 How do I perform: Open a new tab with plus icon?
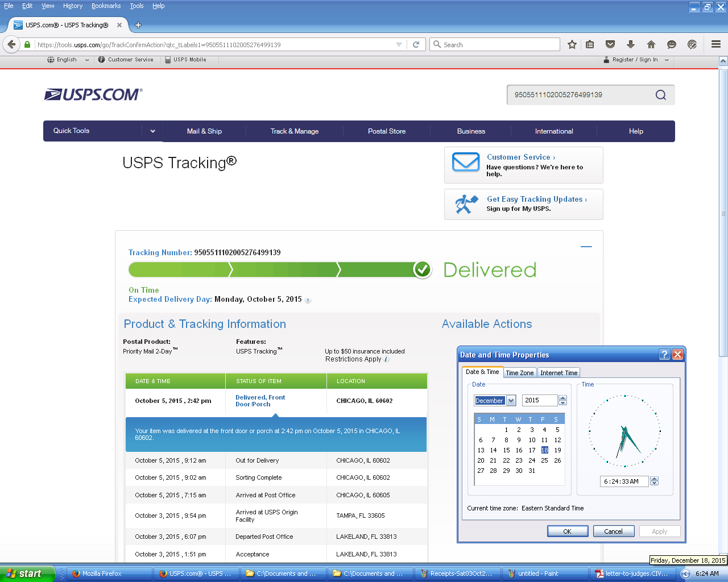[x=138, y=25]
